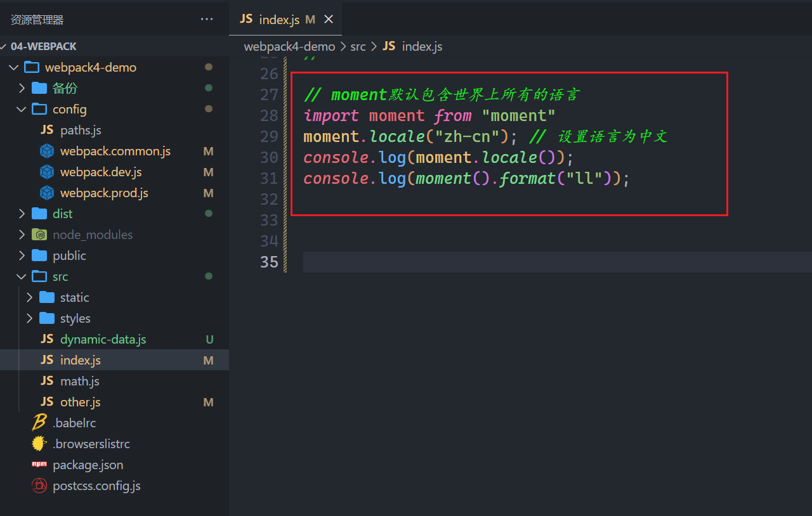
Task: Click line number 31 in gutter
Action: [x=269, y=178]
